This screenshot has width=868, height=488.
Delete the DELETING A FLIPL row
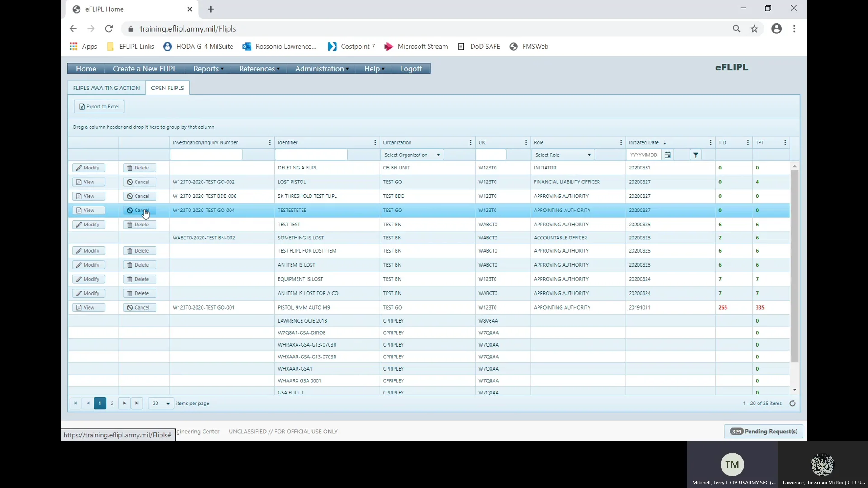139,168
